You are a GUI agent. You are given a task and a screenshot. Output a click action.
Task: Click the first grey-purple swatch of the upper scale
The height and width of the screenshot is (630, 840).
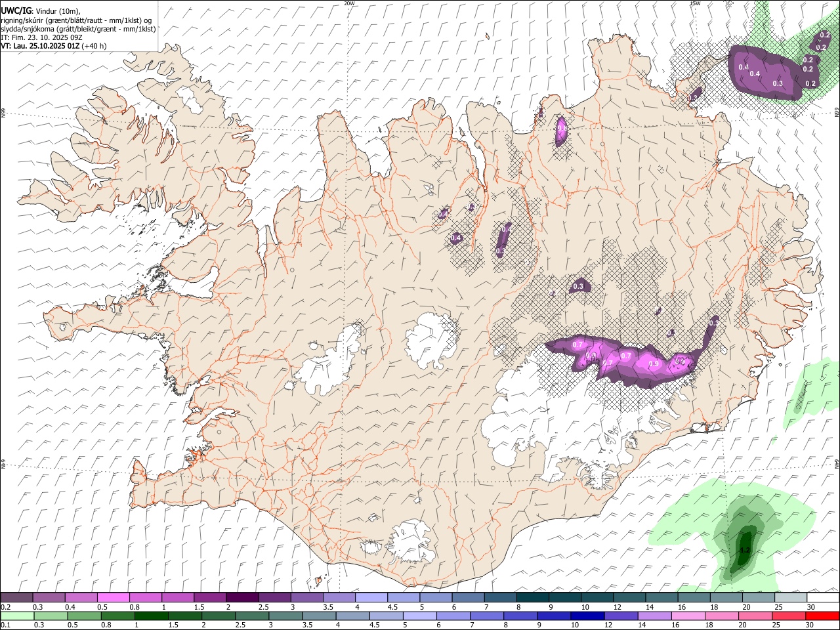click(16, 598)
